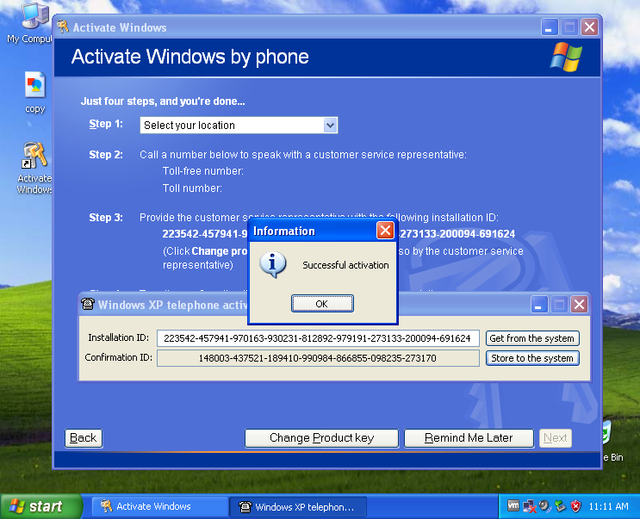640x519 pixels.
Task: Click the disconnected network tray icon
Action: click(529, 507)
